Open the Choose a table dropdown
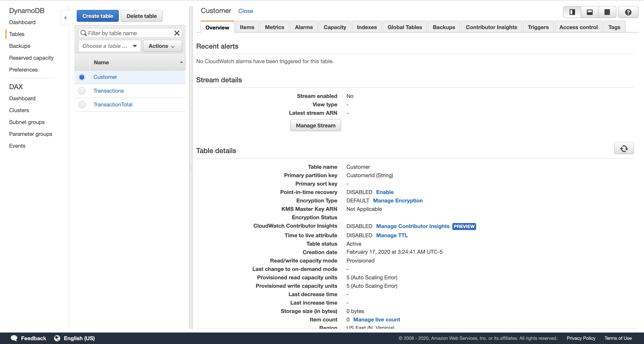Image resolution: width=644 pixels, height=344 pixels. [109, 46]
